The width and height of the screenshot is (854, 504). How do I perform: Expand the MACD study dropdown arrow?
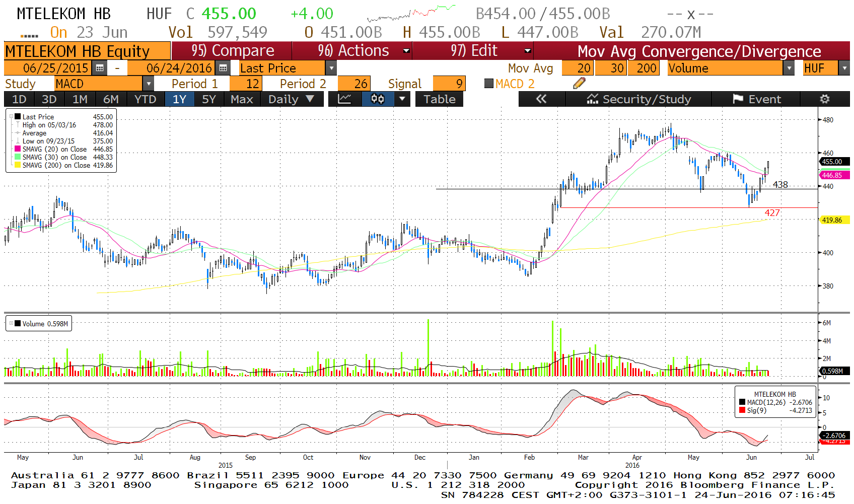coord(149,84)
